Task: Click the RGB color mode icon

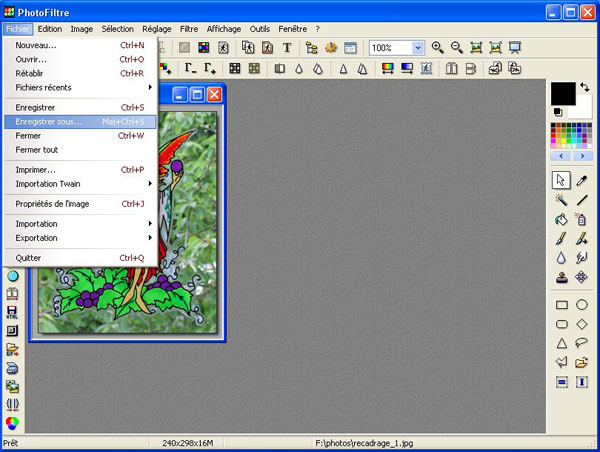Action: click(x=204, y=48)
